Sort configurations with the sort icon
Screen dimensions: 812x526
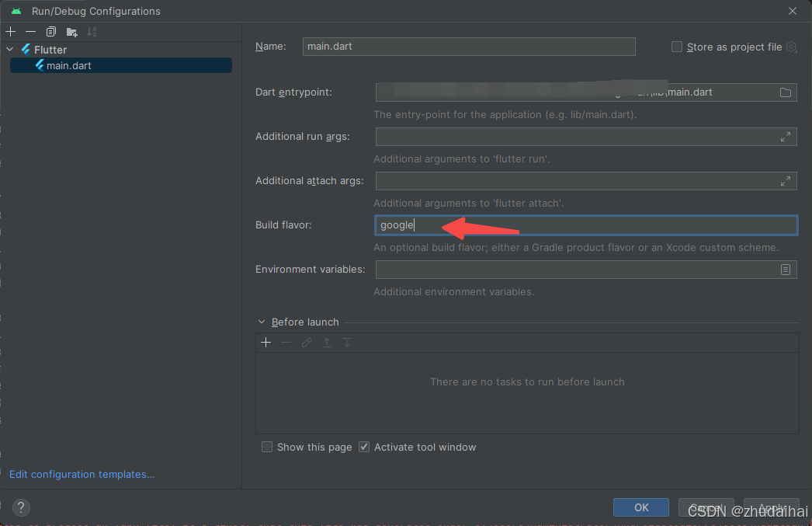tap(92, 31)
